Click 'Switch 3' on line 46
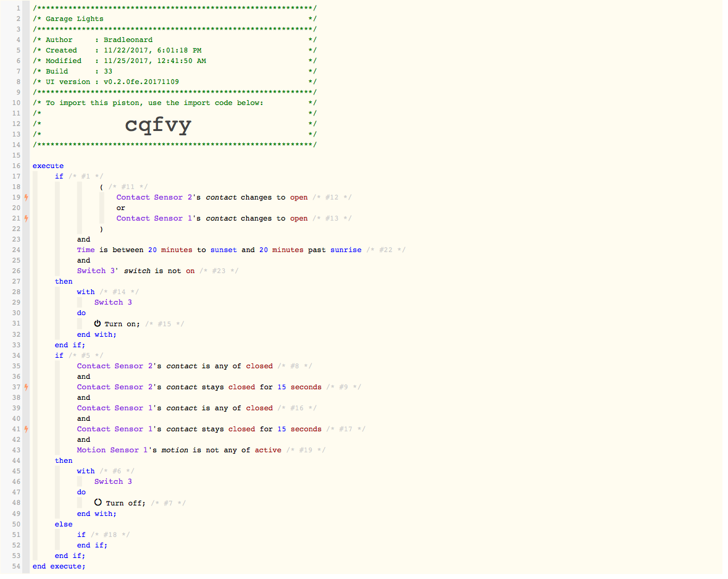Screen dimensions: 728x579 point(113,482)
